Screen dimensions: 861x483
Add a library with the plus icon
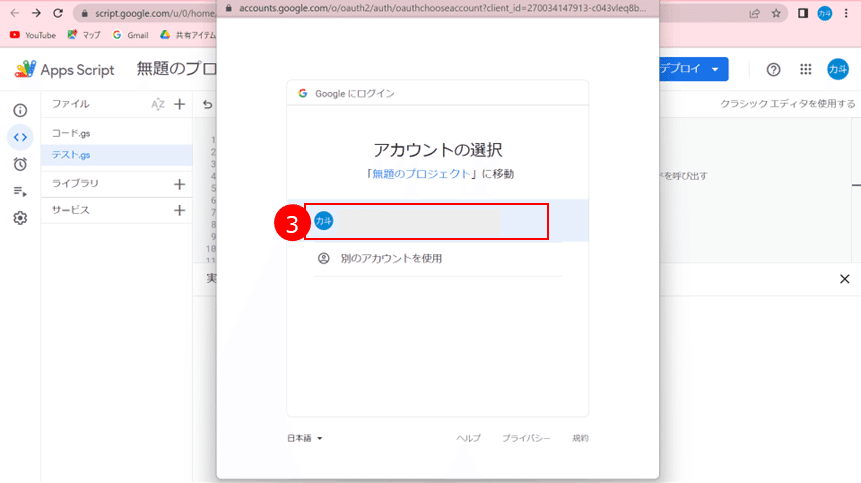pyautogui.click(x=180, y=184)
